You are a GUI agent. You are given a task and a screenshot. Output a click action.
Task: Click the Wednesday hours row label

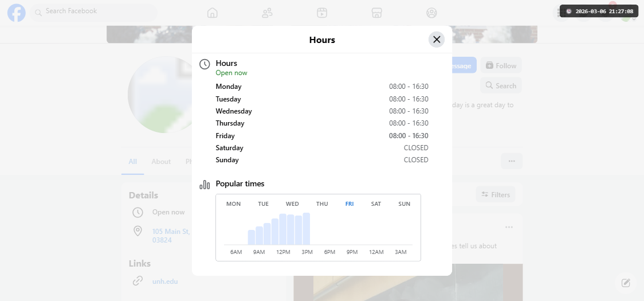coord(234,111)
